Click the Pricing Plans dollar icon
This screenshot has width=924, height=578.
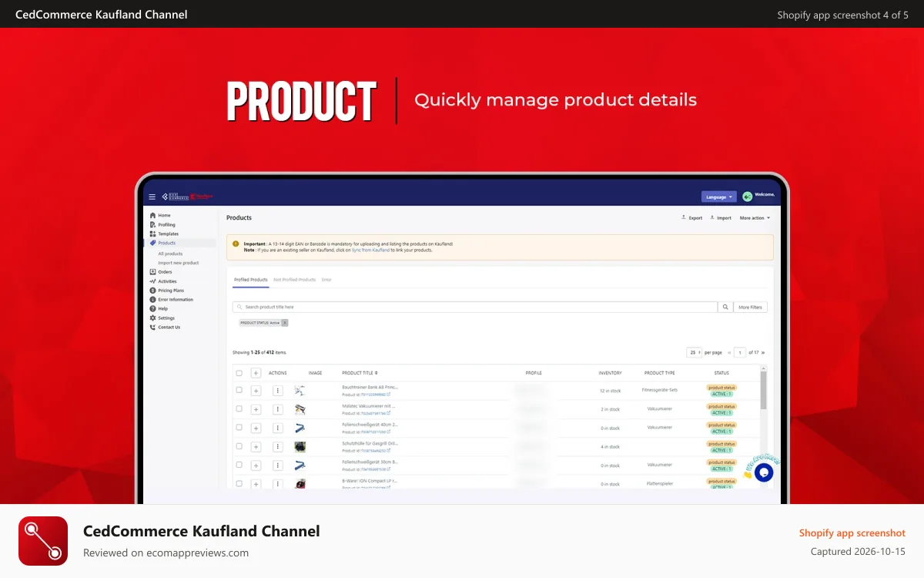tap(152, 291)
